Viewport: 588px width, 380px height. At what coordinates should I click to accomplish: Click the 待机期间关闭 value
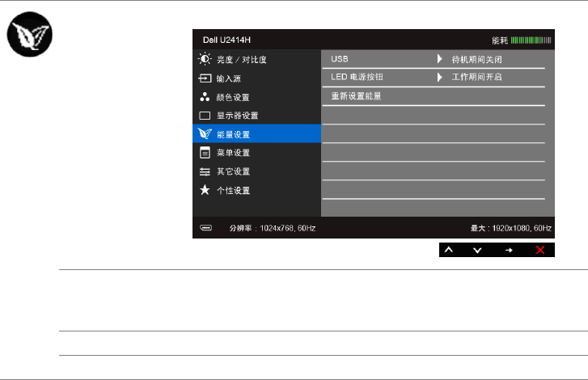476,59
